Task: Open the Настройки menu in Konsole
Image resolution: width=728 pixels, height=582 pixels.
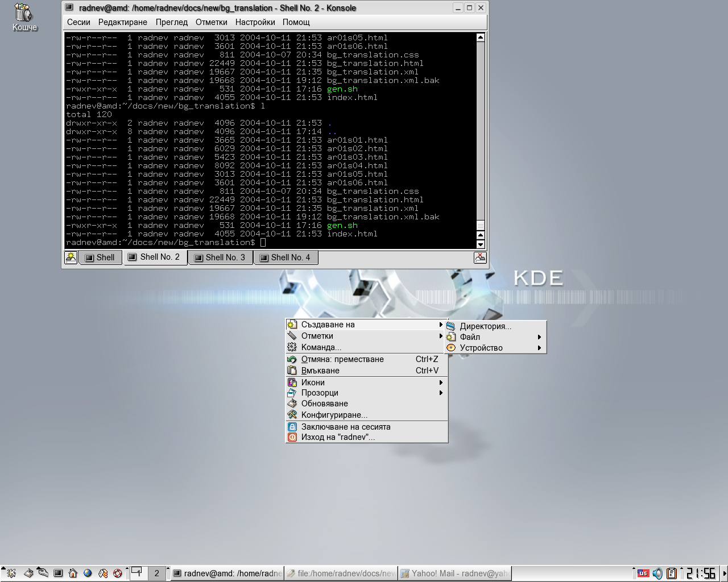Action: coord(255,22)
